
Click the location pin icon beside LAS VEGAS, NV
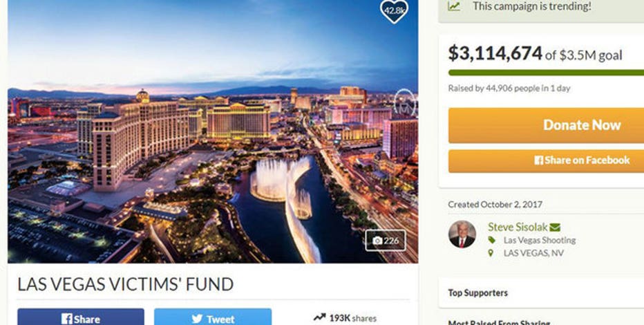click(x=491, y=253)
